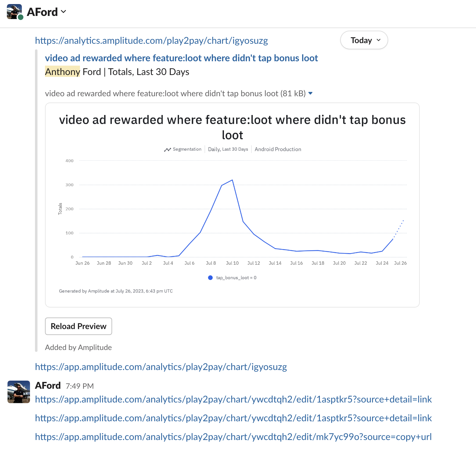Click 'Jul 10' axis label on chart
The width and height of the screenshot is (476, 450).
coord(232,263)
